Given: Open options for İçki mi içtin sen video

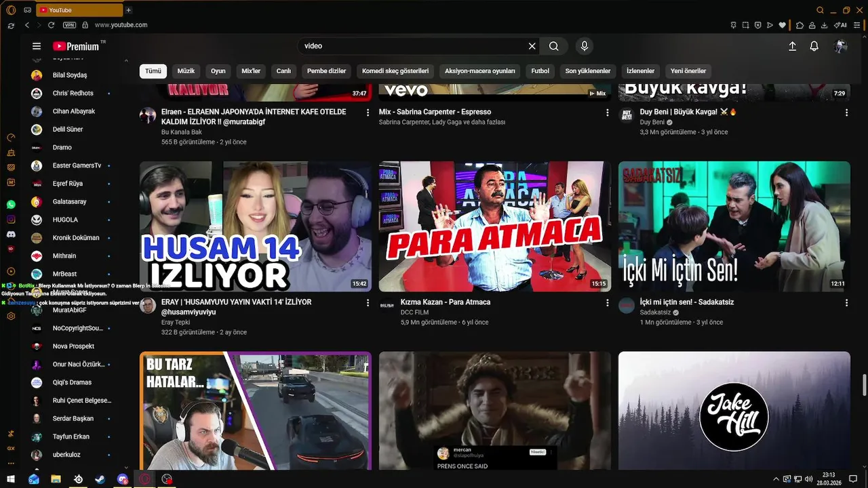Looking at the screenshot, I should coord(847,303).
